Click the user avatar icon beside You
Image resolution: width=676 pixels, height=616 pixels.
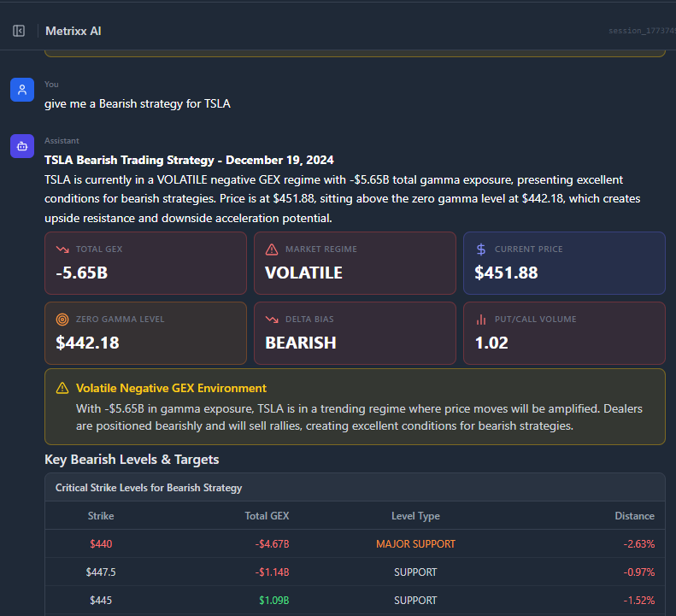pos(22,90)
